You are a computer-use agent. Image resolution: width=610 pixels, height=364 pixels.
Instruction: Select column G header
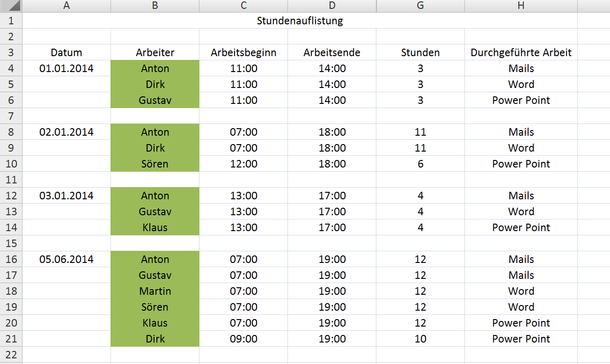pos(420,6)
